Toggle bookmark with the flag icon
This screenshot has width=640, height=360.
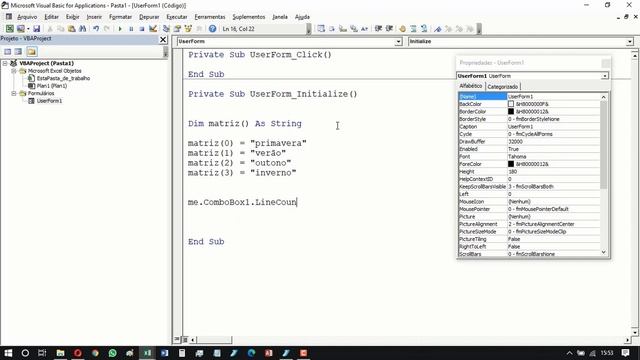coord(438,29)
